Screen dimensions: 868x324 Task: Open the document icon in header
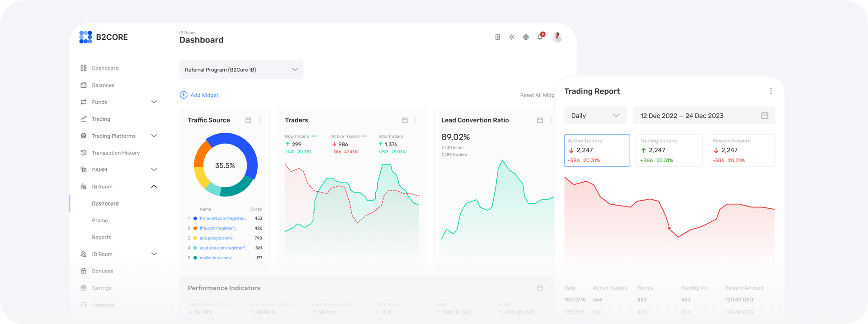[x=497, y=37]
